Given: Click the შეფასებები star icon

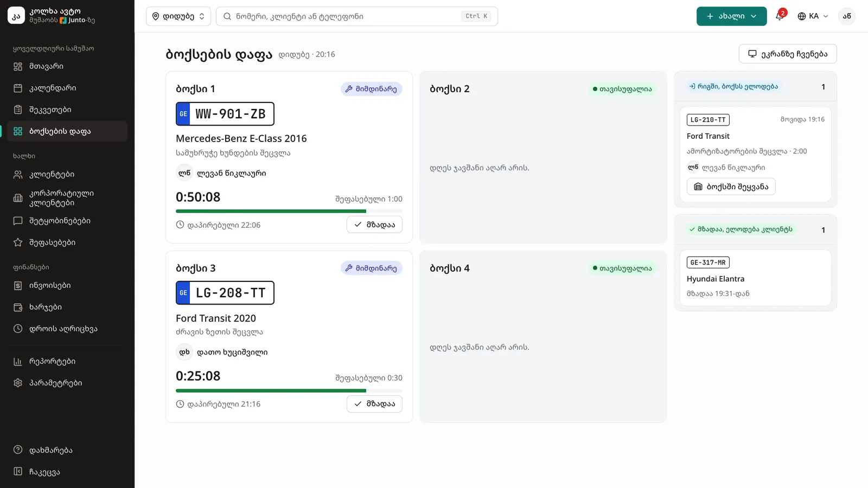Looking at the screenshot, I should pos(18,242).
